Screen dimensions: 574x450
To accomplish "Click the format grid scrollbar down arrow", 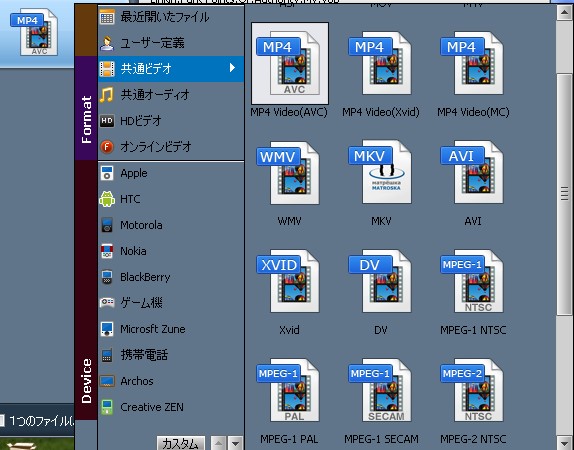I will 564,442.
